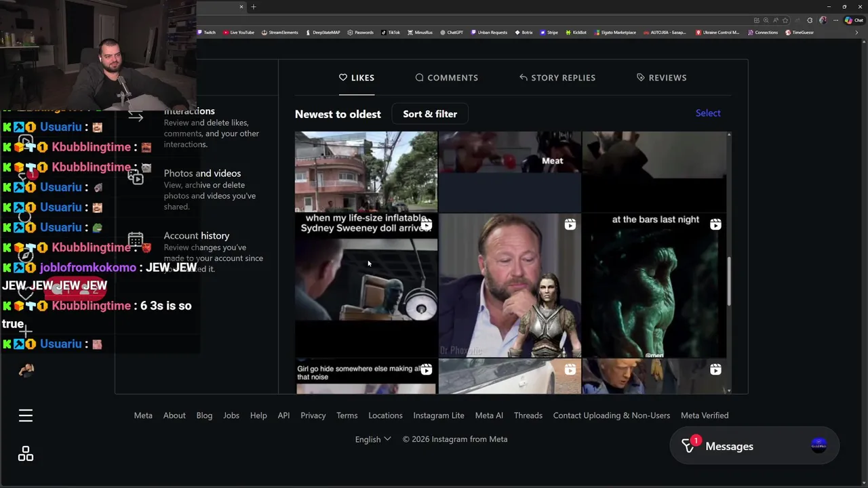Image resolution: width=868 pixels, height=488 pixels.
Task: Open the 'at the bars last night' reel
Action: (x=654, y=285)
